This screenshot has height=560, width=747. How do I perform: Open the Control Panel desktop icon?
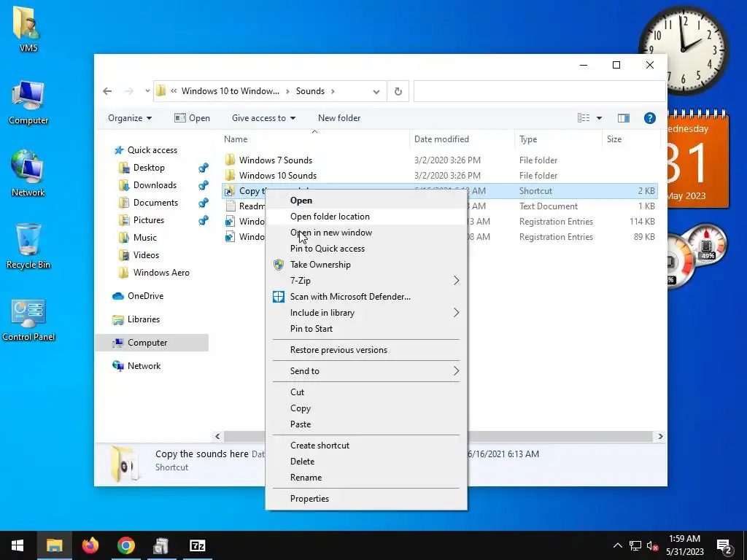click(28, 320)
